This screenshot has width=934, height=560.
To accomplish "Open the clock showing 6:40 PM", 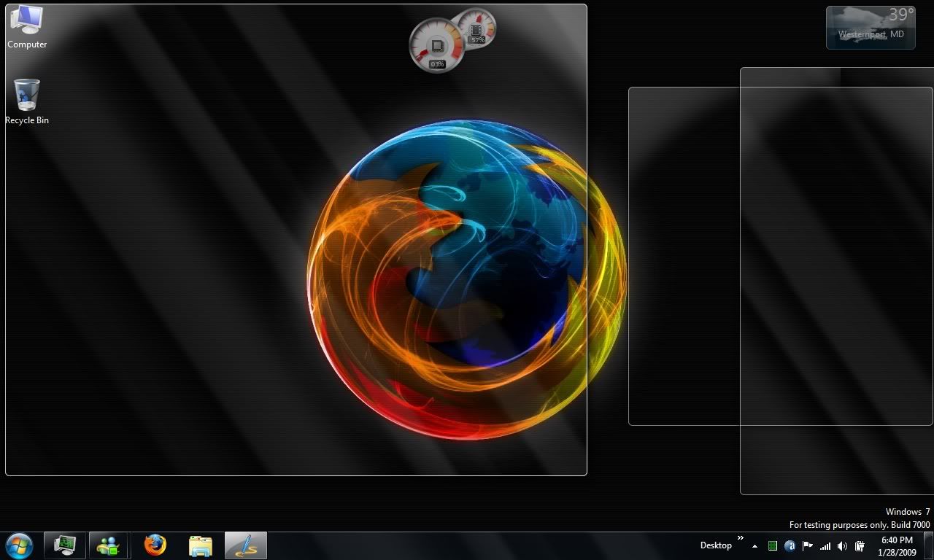I will [897, 545].
